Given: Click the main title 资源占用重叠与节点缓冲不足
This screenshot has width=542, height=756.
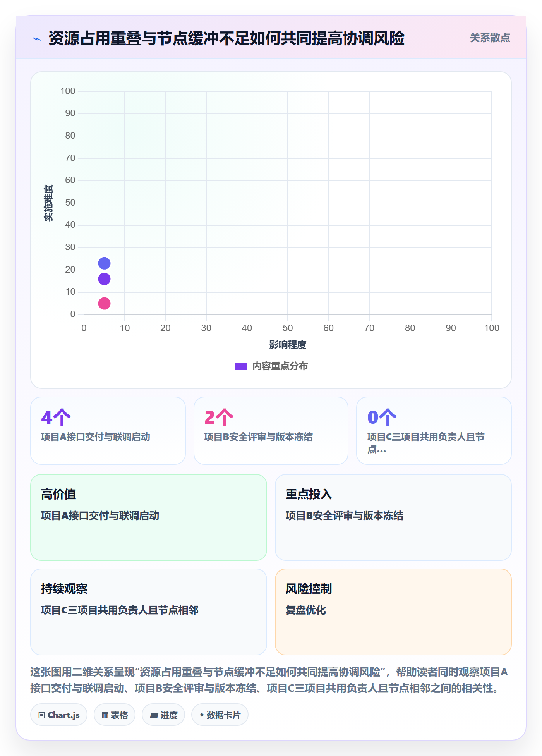Looking at the screenshot, I should pos(226,38).
